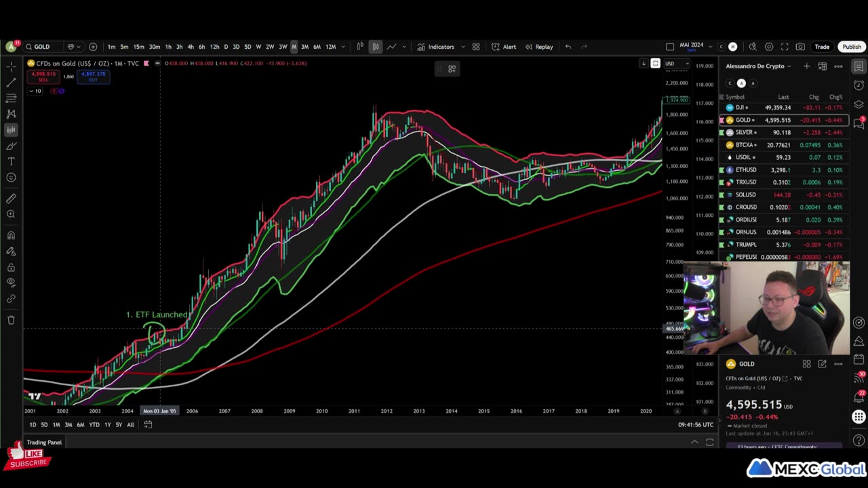Image resolution: width=868 pixels, height=488 pixels.
Task: Open chart settings hexagon icon
Action: coord(769,47)
